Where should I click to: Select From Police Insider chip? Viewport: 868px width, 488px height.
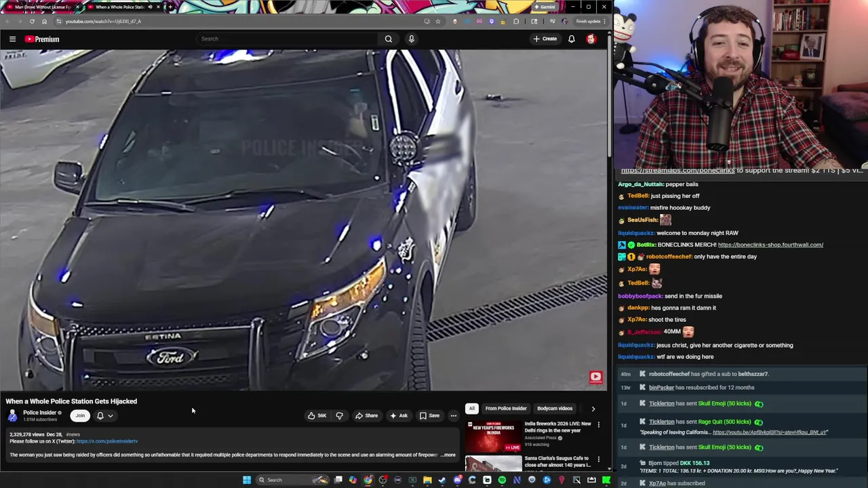point(506,408)
